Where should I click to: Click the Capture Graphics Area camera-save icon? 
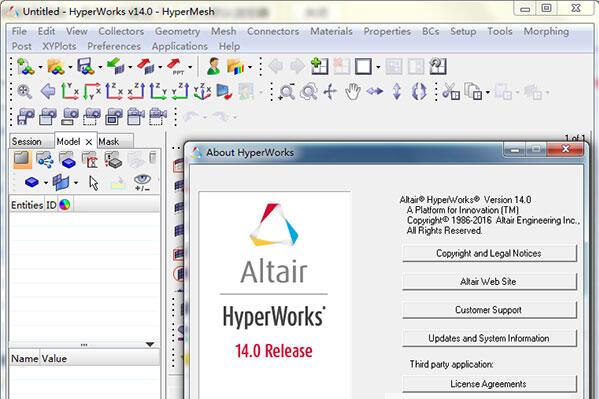26,117
